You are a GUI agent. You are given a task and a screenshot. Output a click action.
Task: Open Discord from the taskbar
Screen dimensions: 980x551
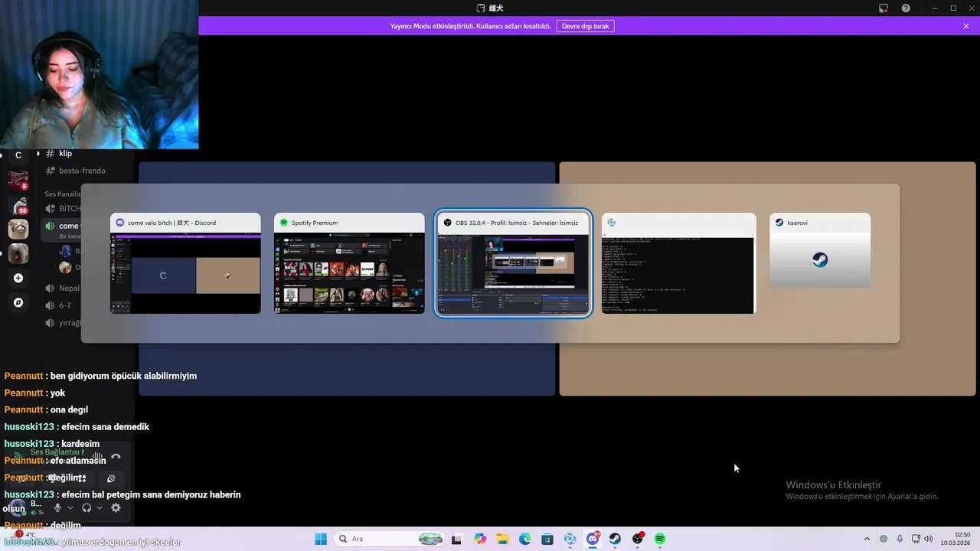593,539
